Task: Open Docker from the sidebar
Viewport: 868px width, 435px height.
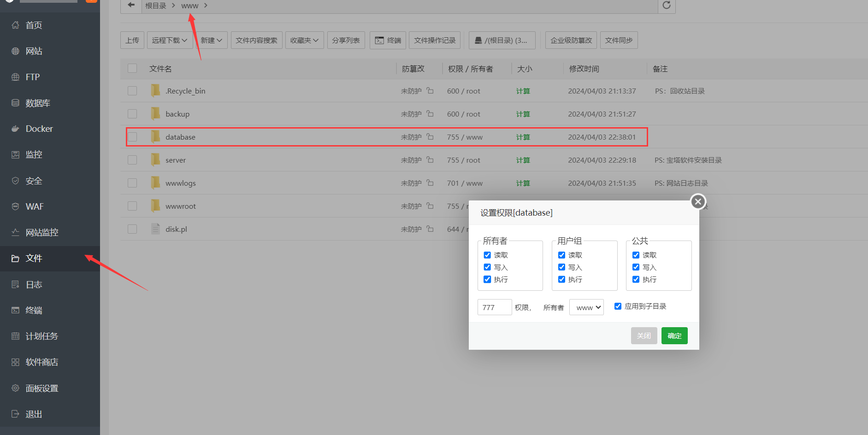Action: [39, 129]
